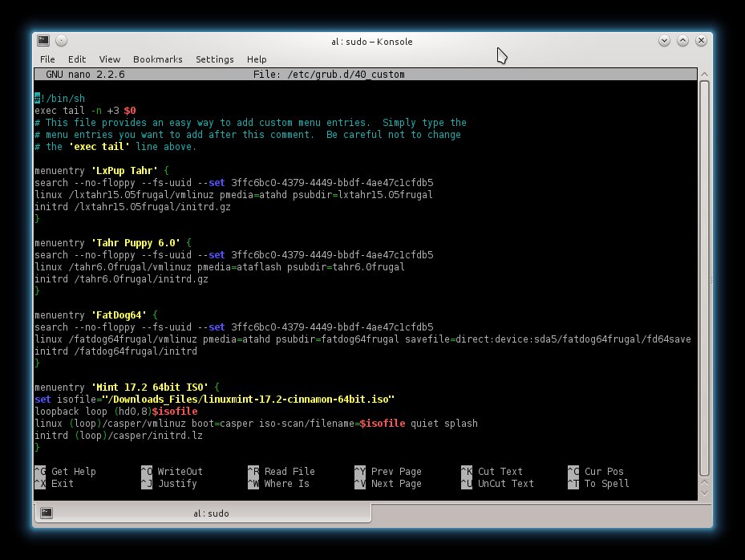Click the 'initrd (loop)/casper/initrd.lz' line
Viewport: 745px width, 560px height.
point(119,436)
